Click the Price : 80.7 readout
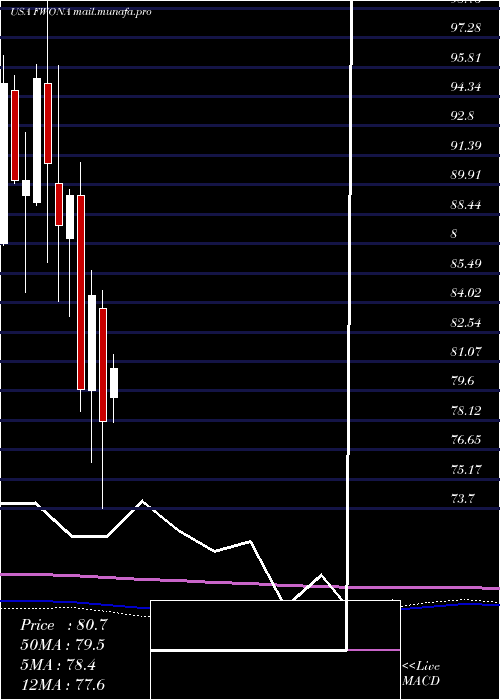 point(63,625)
